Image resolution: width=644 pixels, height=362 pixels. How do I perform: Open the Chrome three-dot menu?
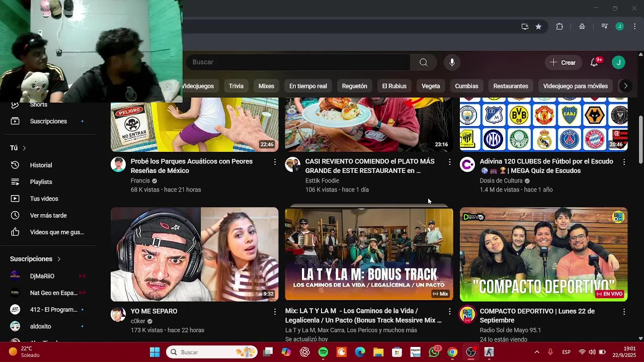(634, 27)
